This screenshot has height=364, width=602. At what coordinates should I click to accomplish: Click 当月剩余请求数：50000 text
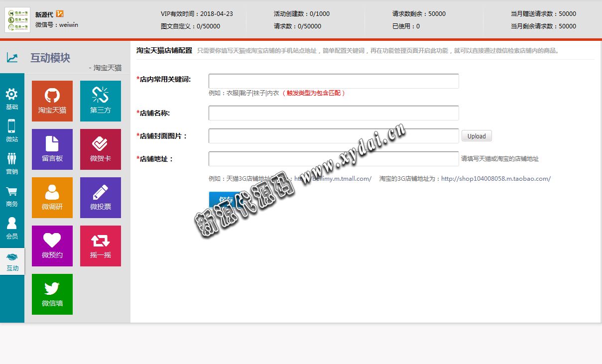coord(543,26)
